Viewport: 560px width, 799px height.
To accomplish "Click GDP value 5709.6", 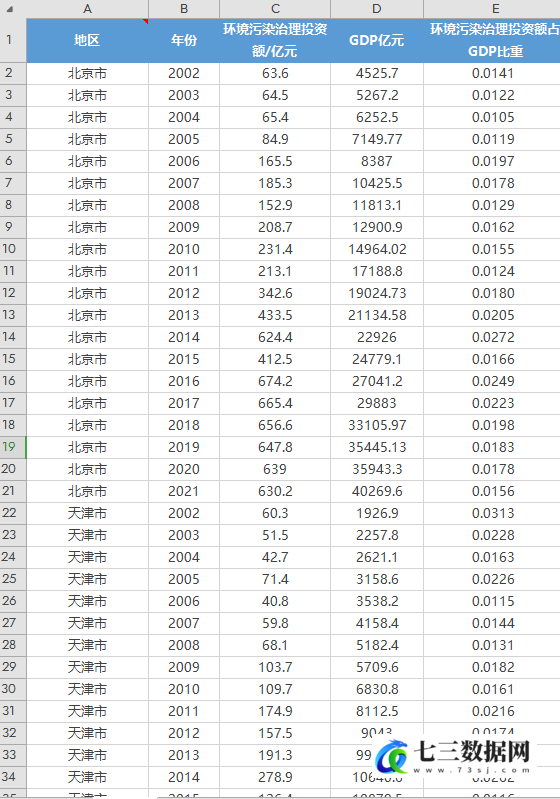I will [x=377, y=667].
